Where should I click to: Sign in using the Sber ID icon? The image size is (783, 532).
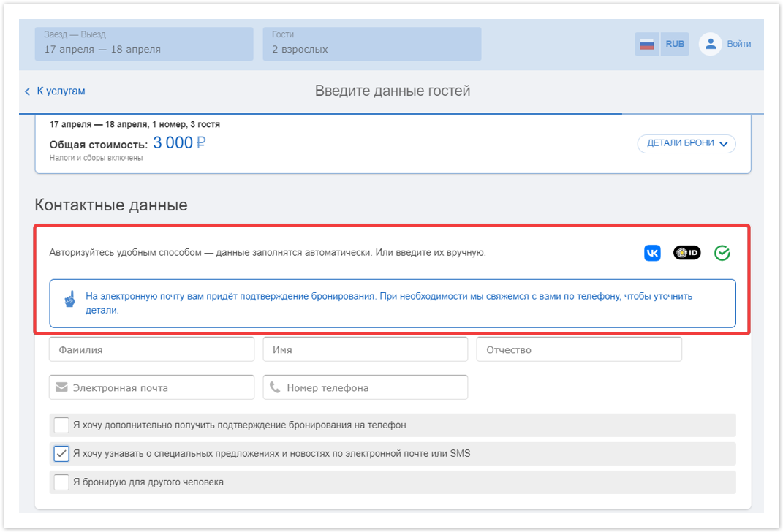tap(686, 253)
